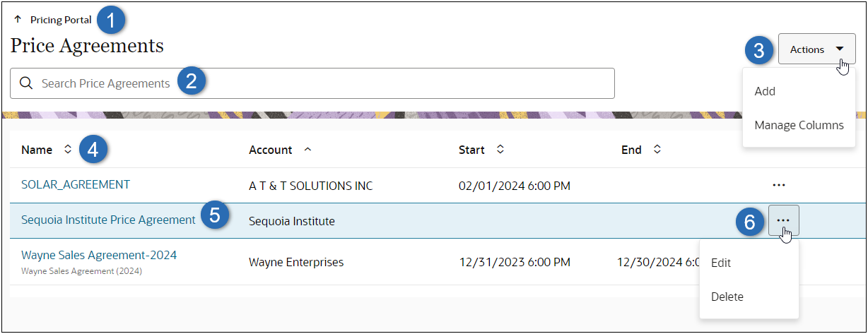
Task: Open Sequoia Institute Price Agreement link
Action: 108,220
